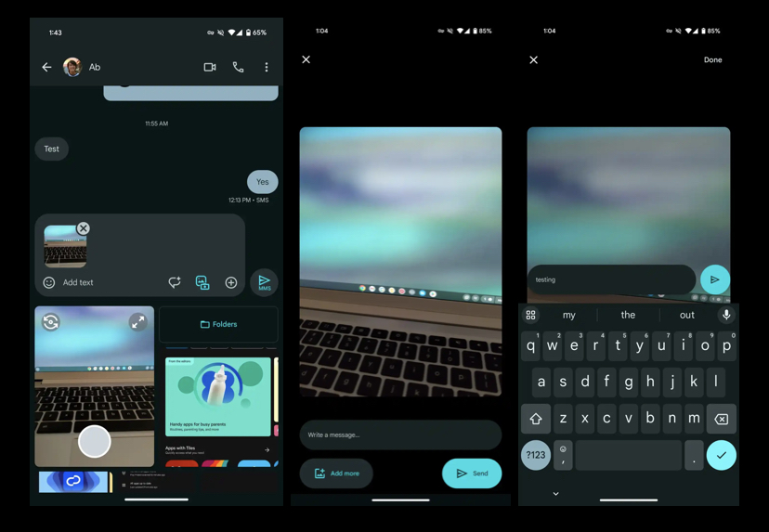Toggle the keyboard Shift key
The image size is (769, 532).
click(536, 419)
